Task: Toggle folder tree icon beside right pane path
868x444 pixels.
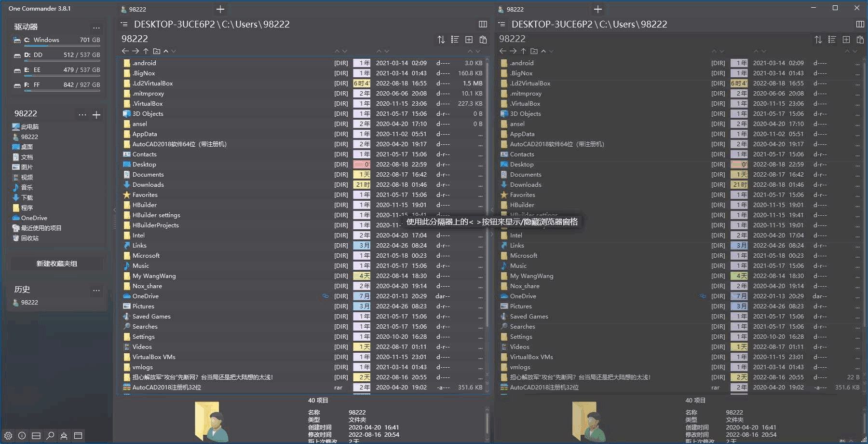Action: (502, 24)
